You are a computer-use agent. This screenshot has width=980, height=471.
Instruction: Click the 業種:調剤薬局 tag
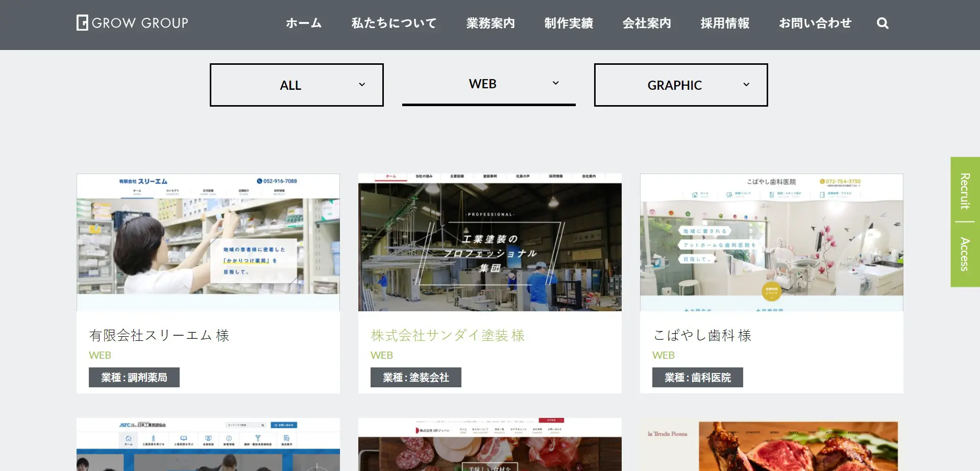coord(134,378)
